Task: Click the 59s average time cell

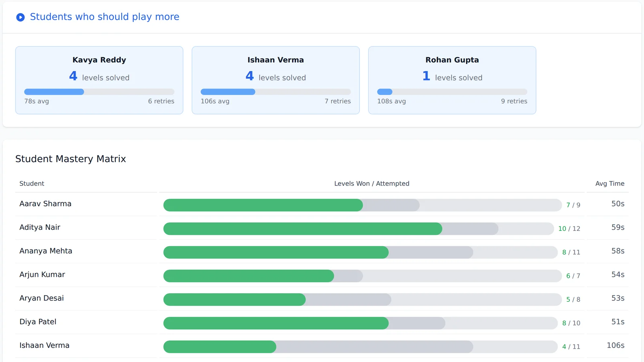Action: [x=618, y=227]
